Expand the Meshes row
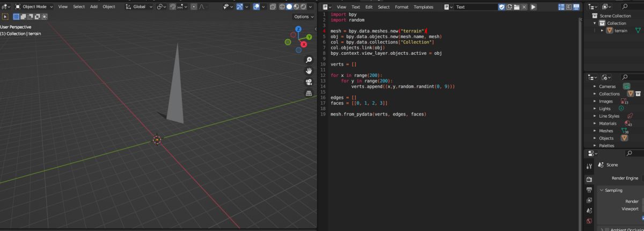Viewport: 644px width, 231px height. [595, 131]
